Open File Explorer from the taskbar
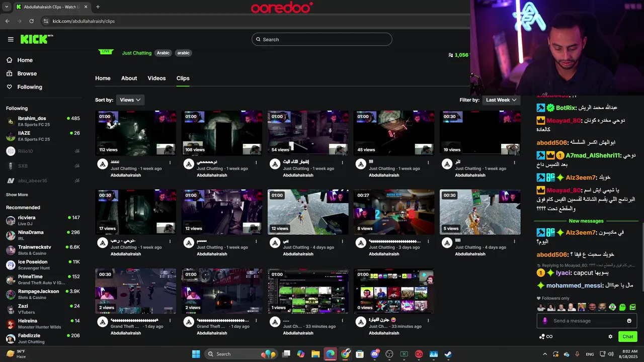 (315, 354)
